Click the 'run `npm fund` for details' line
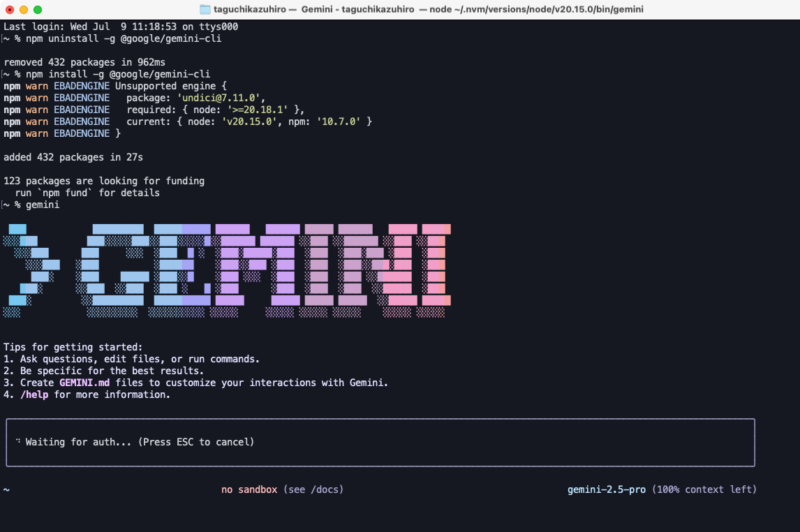This screenshot has width=800, height=532. pos(87,193)
